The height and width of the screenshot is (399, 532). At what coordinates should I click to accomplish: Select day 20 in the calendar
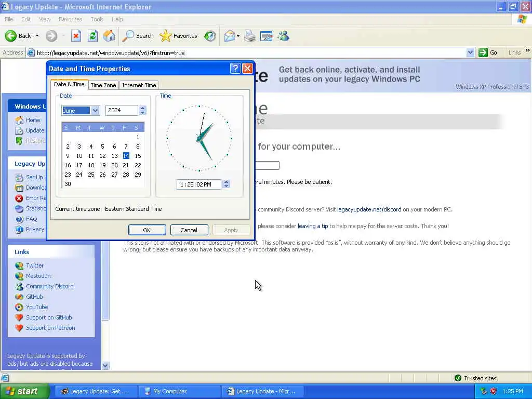114,165
